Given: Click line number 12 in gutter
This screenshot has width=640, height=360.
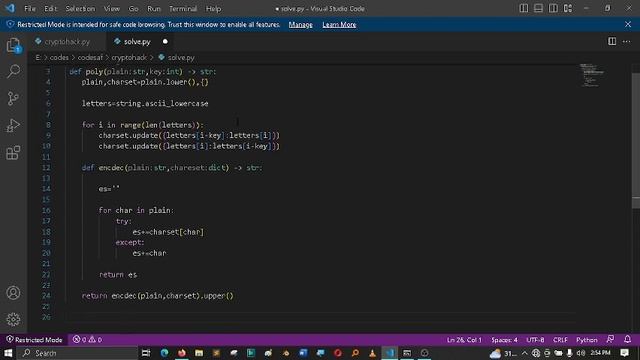Looking at the screenshot, I should click(x=46, y=167).
